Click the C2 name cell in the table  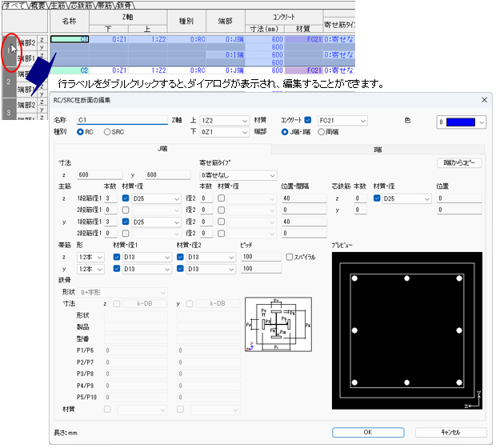coord(70,70)
